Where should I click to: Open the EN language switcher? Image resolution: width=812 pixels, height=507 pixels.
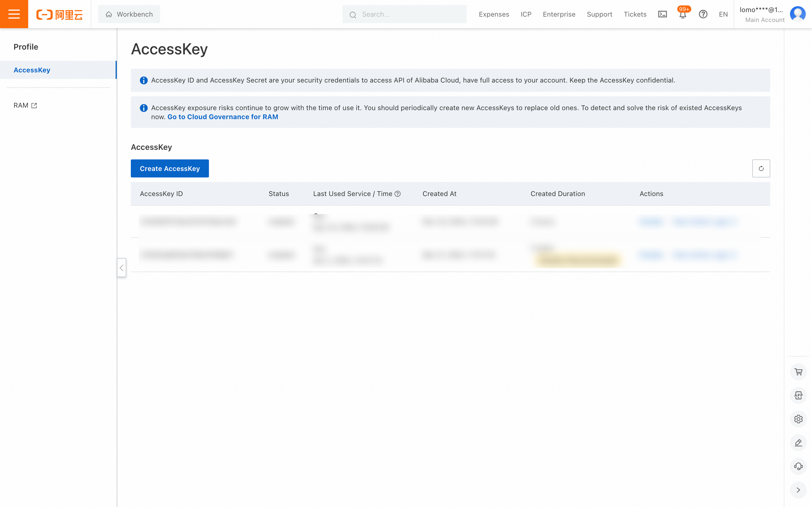click(723, 14)
